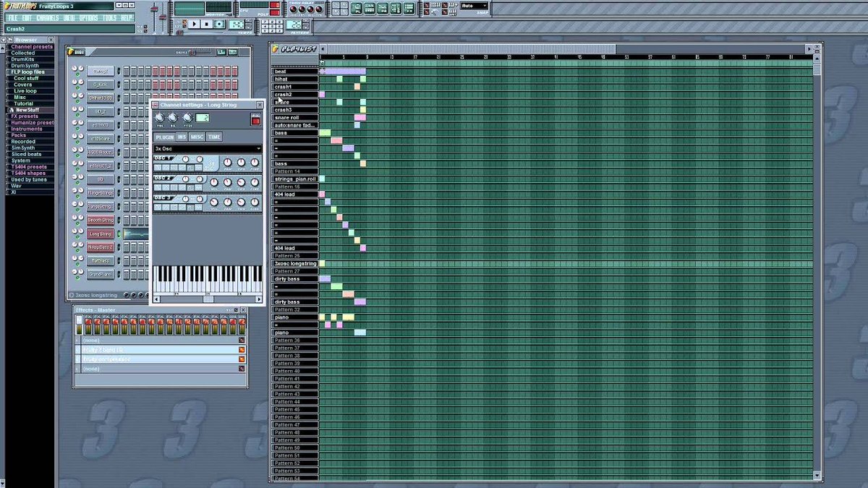Toggle the FX effects window toolbar button
The width and height of the screenshot is (868, 488).
[x=409, y=9]
